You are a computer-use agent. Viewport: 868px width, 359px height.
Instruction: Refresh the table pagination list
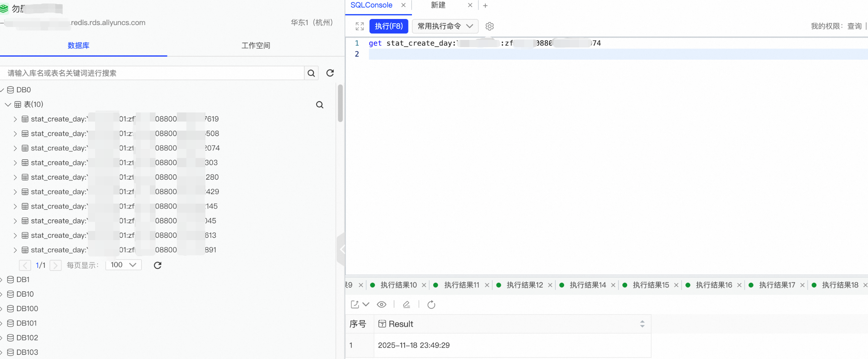[157, 265]
